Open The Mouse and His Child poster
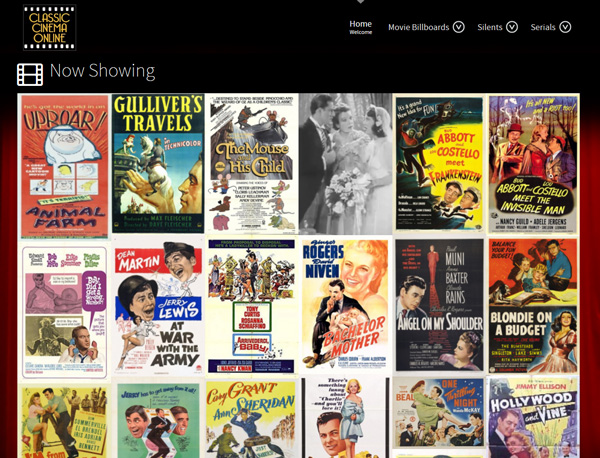Screen dimensions: 600x458 coord(252,164)
